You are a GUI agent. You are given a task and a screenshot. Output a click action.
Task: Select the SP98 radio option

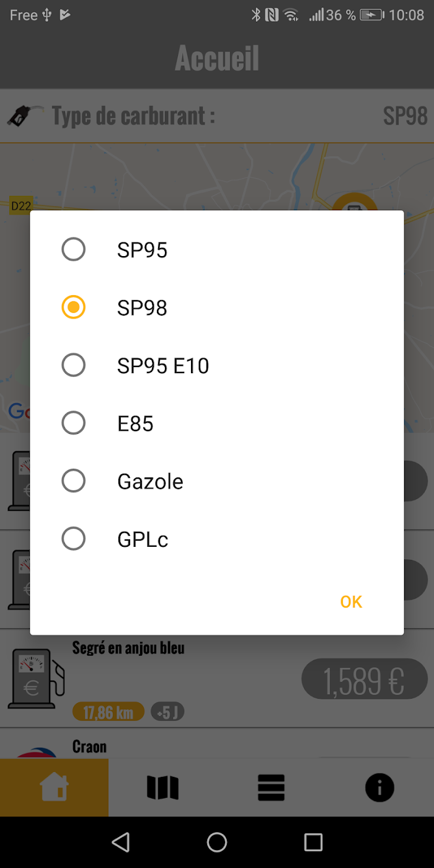(x=73, y=308)
